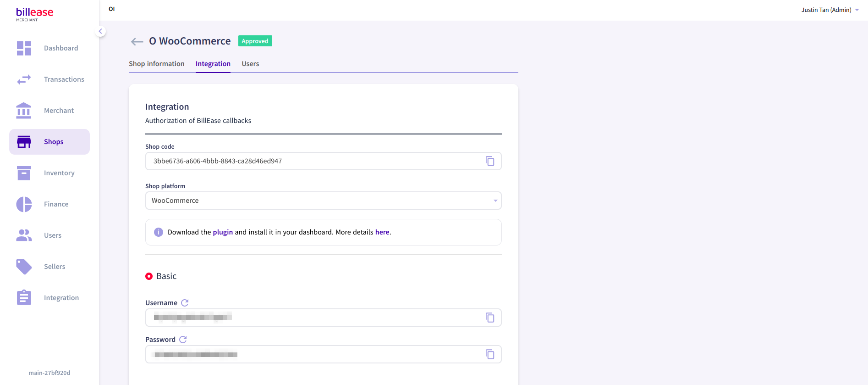Click the billease Merchant logo
Screen dimensions: 868x385
(34, 14)
